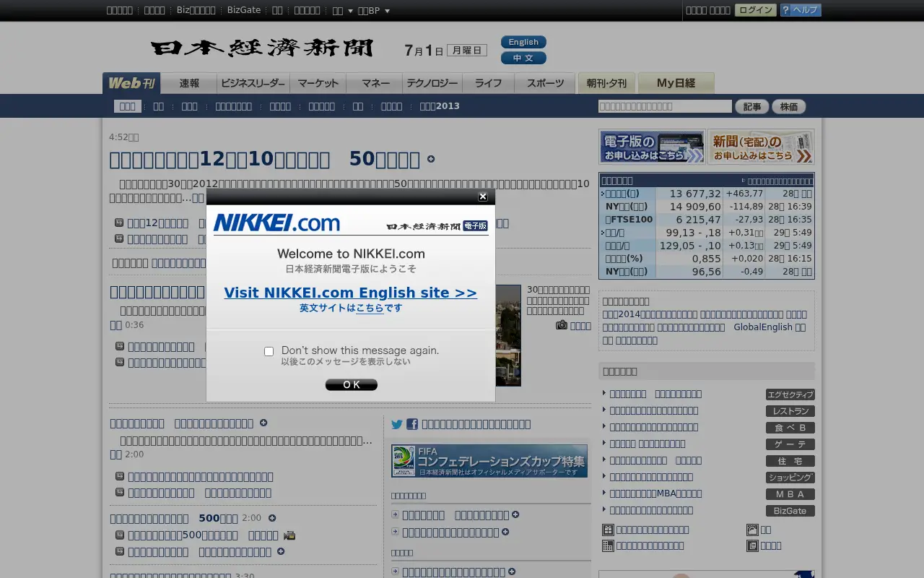Switch to the ライフ tab
Image resolution: width=924 pixels, height=578 pixels.
tap(488, 83)
